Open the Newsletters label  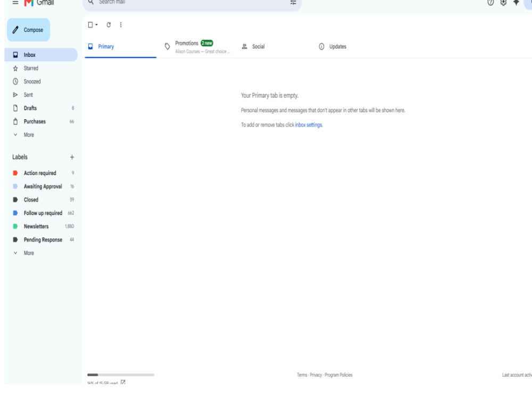(41, 226)
